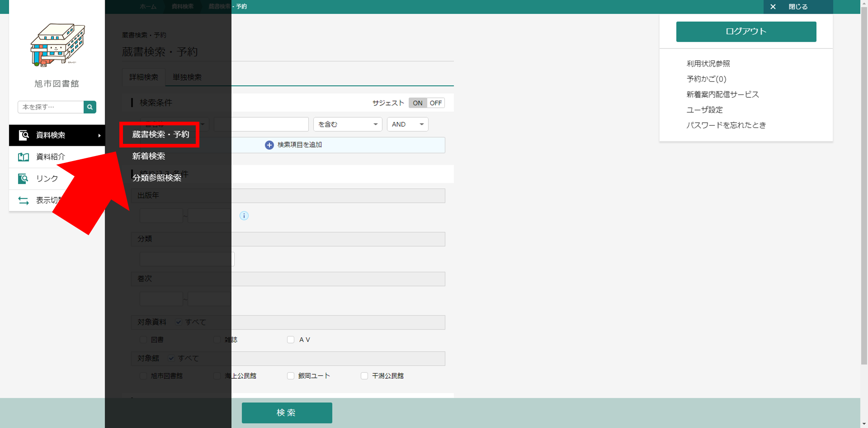Click the X close icon in the top bar
The width and height of the screenshot is (868, 428).
pos(773,7)
